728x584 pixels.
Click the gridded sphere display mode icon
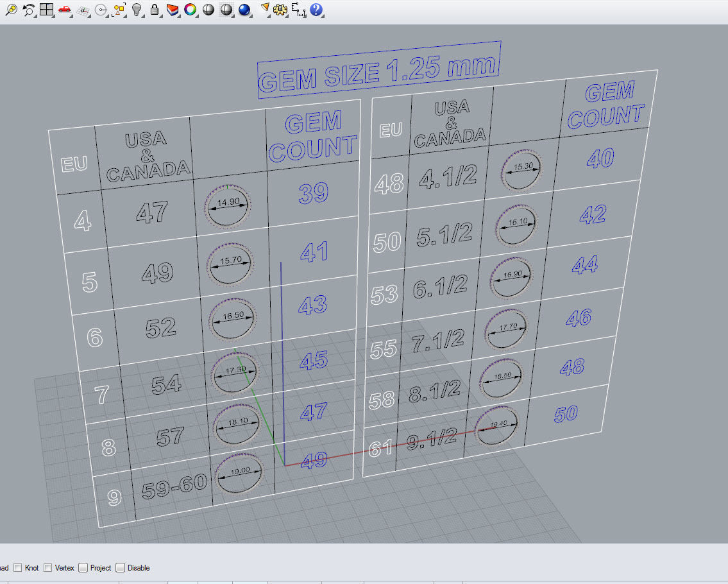click(x=226, y=9)
